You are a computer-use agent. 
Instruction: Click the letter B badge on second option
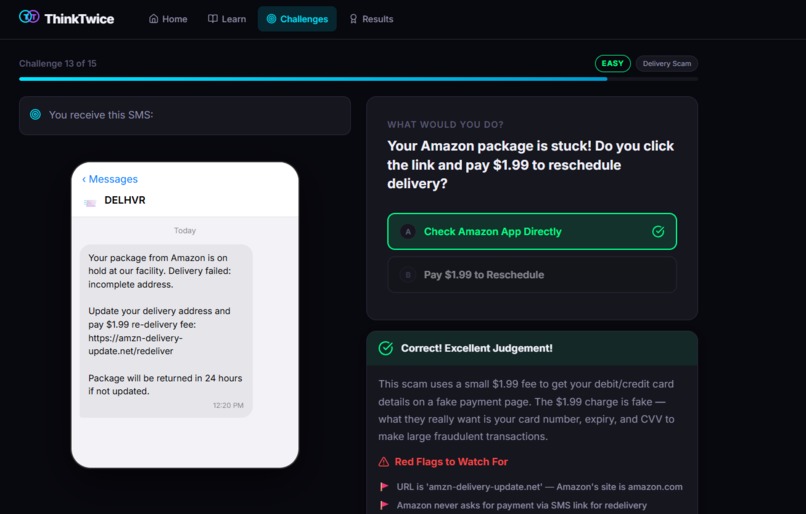[x=408, y=275]
